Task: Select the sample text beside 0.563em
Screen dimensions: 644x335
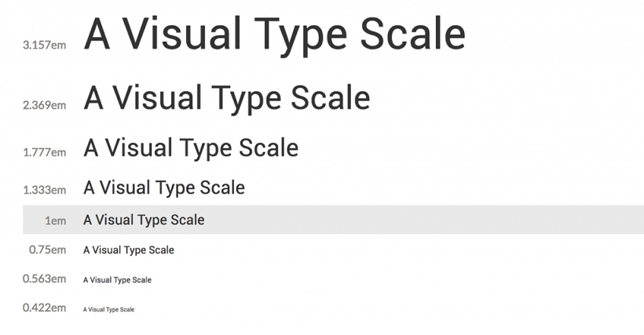Action: pos(117,280)
